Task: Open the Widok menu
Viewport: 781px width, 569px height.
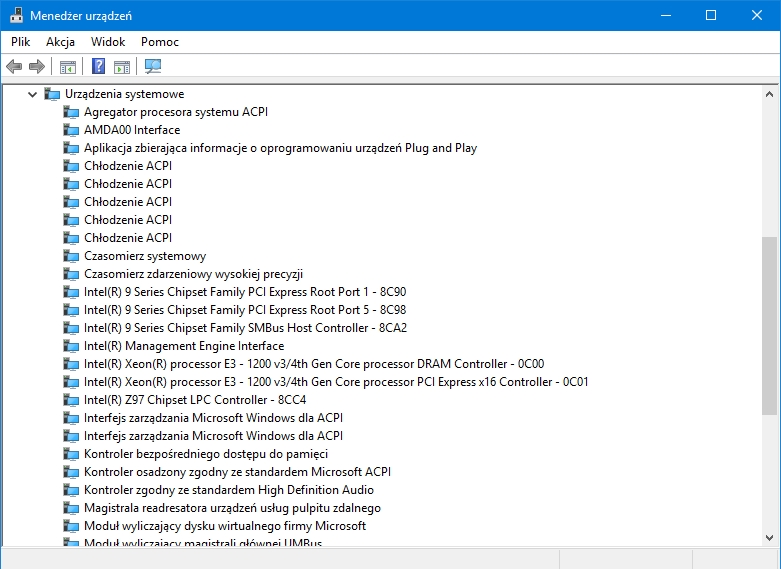Action: coord(108,42)
